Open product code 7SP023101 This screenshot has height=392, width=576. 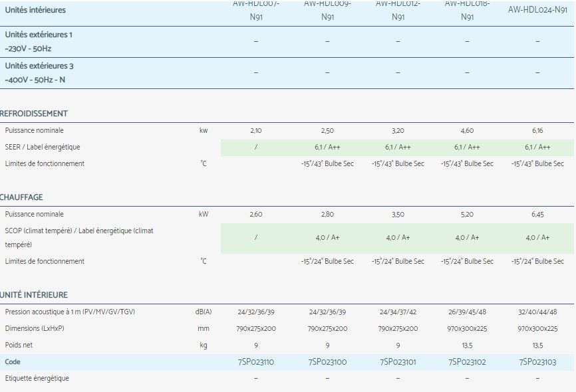pyautogui.click(x=398, y=362)
